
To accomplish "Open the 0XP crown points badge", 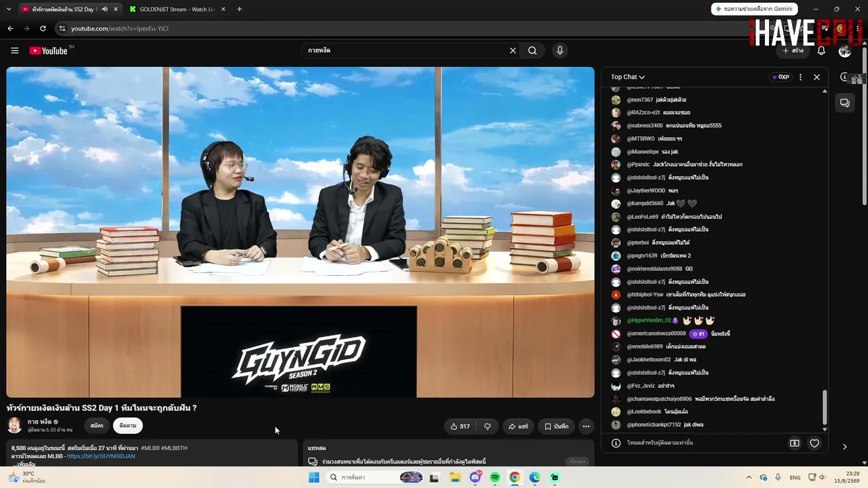I will click(780, 77).
